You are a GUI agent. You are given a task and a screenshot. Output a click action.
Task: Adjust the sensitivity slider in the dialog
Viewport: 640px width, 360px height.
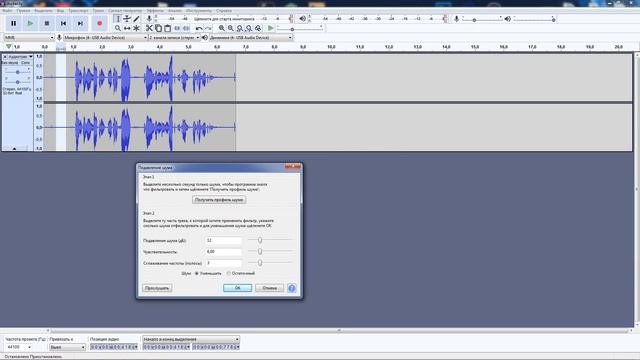click(270, 252)
